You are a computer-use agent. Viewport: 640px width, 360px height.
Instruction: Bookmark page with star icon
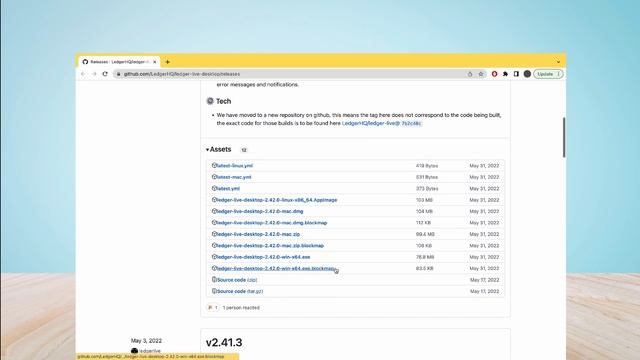point(481,74)
